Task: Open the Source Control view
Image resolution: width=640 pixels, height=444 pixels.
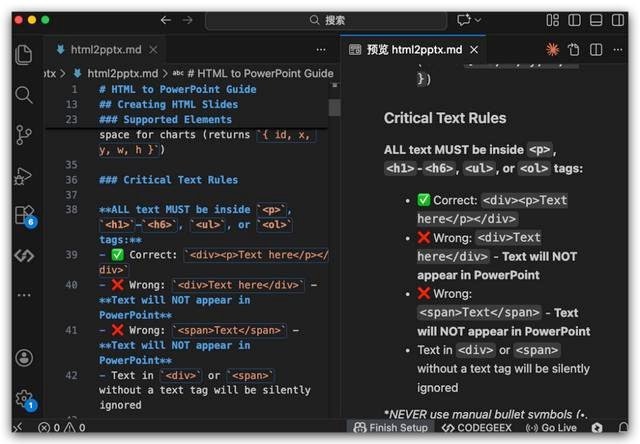Action: (24, 135)
